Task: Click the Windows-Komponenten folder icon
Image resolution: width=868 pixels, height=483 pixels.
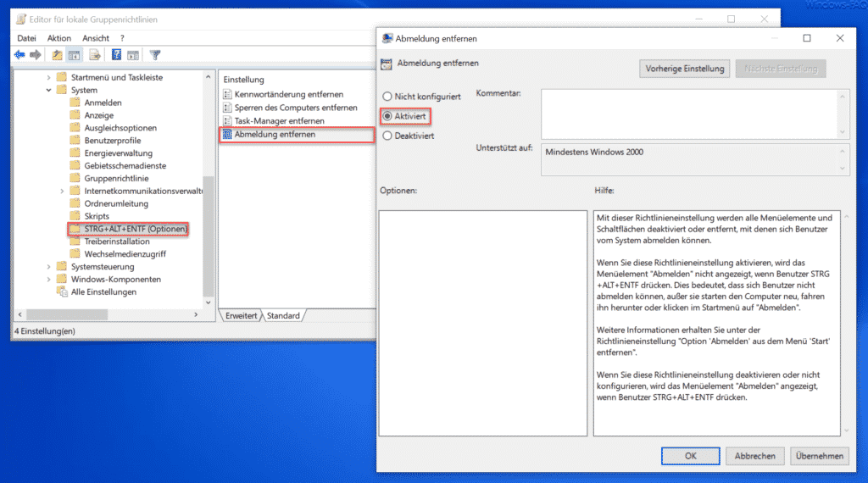Action: (x=61, y=279)
